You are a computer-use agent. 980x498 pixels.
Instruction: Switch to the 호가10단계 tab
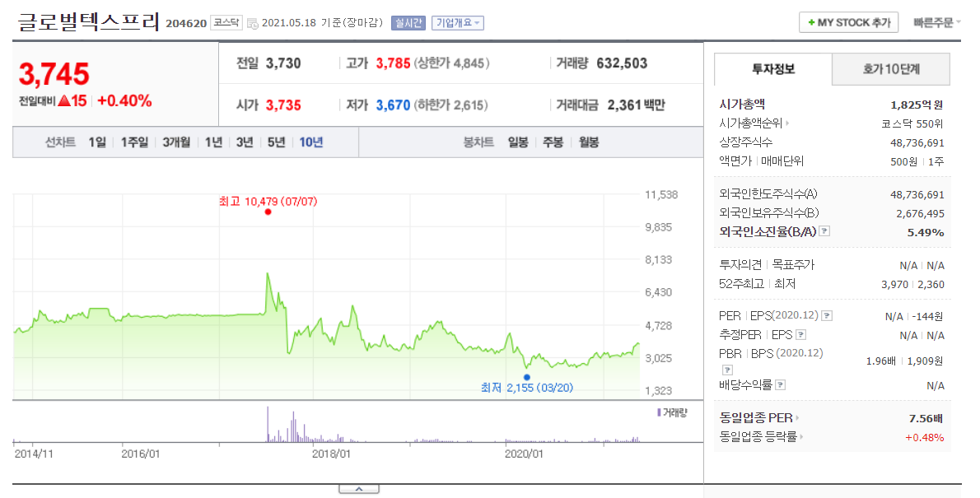tap(891, 69)
